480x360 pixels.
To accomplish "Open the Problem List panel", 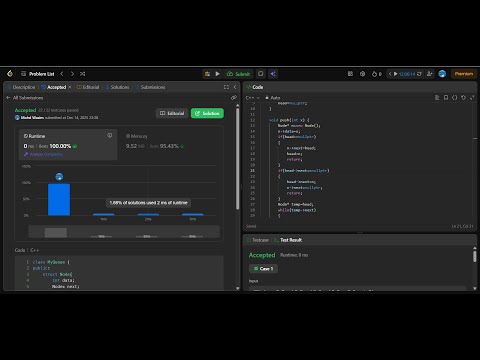I will [38, 74].
